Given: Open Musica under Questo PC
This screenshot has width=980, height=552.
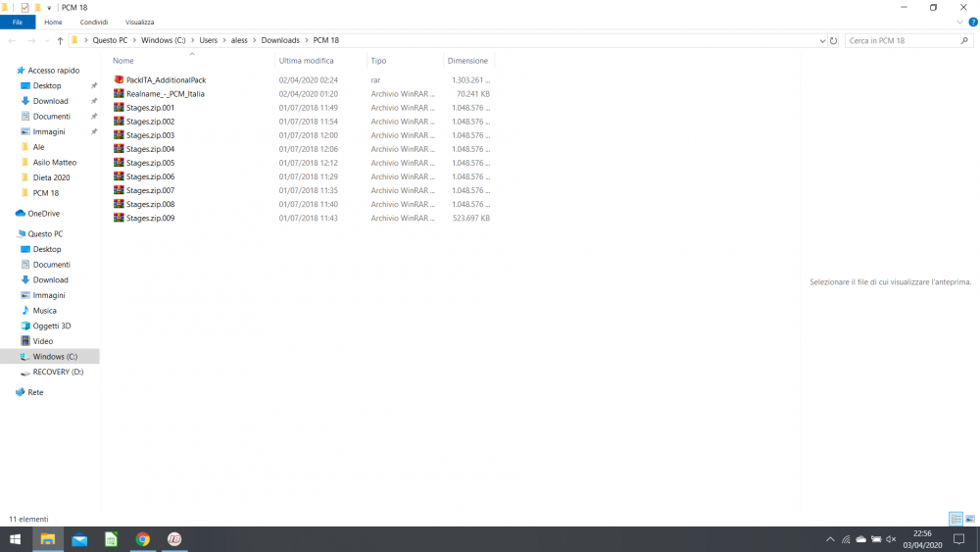Looking at the screenshot, I should [x=44, y=311].
